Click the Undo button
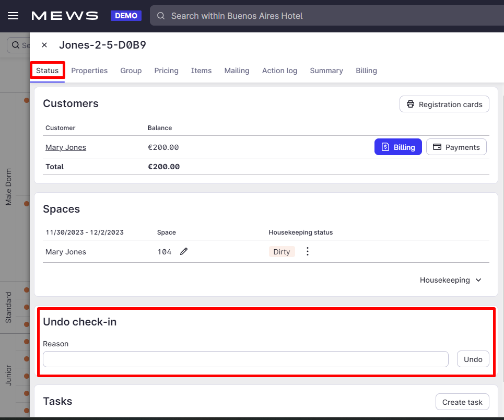The width and height of the screenshot is (504, 420). tap(473, 359)
